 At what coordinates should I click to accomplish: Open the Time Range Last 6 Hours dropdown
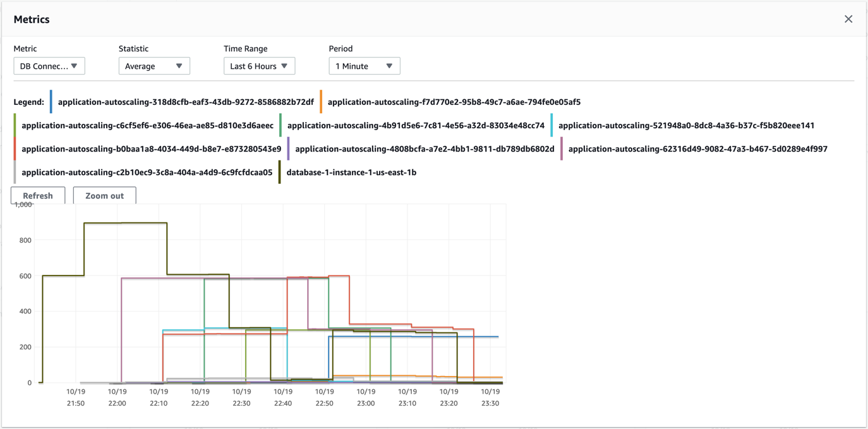[259, 66]
